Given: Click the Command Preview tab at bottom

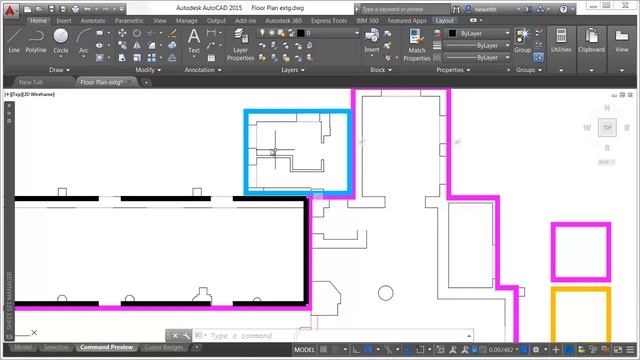Looking at the screenshot, I should tap(107, 347).
